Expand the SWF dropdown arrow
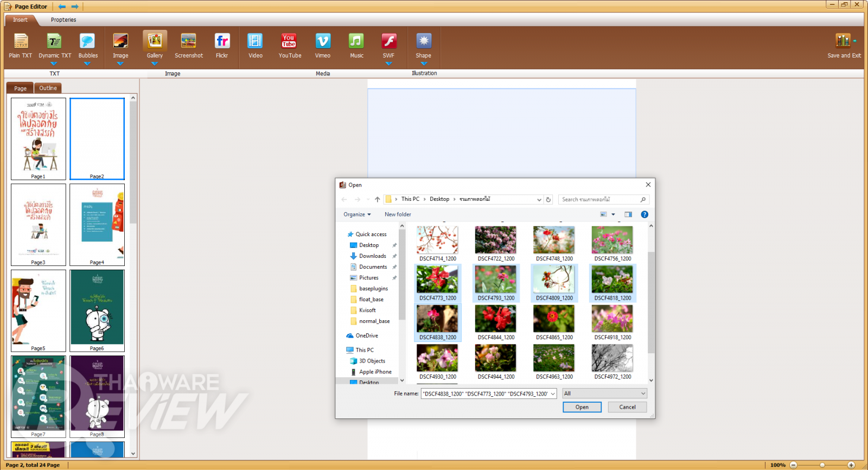Image resolution: width=868 pixels, height=470 pixels. (x=388, y=63)
